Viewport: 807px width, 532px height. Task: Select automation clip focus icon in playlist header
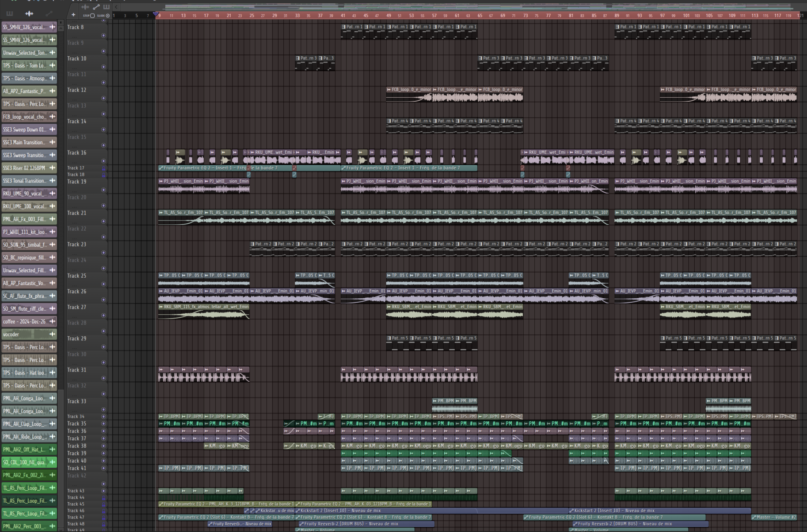tap(96, 7)
